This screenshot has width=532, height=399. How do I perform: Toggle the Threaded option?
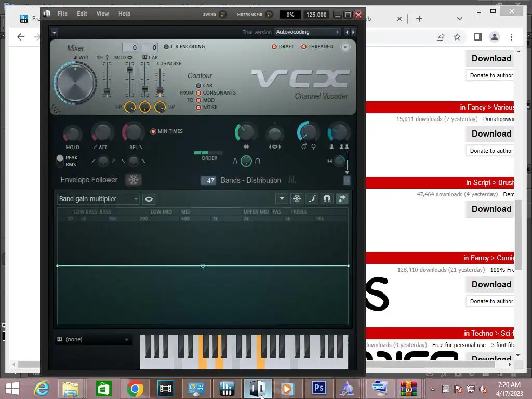(317, 46)
